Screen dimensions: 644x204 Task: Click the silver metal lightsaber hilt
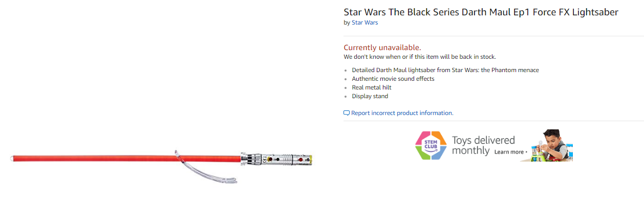pyautogui.click(x=276, y=158)
